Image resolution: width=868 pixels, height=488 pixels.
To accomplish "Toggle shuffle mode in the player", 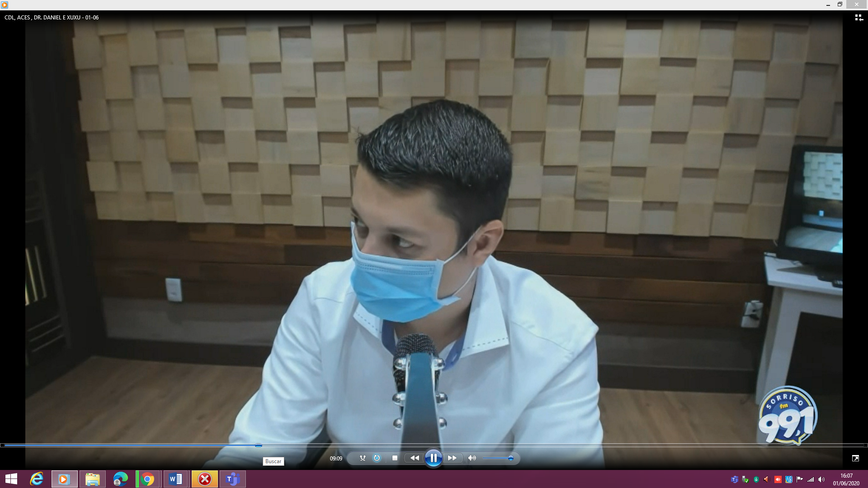I will [363, 458].
